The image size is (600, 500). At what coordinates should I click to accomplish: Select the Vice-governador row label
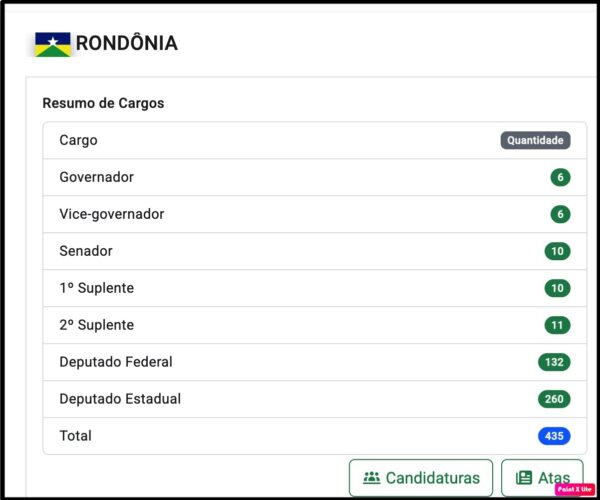point(112,214)
